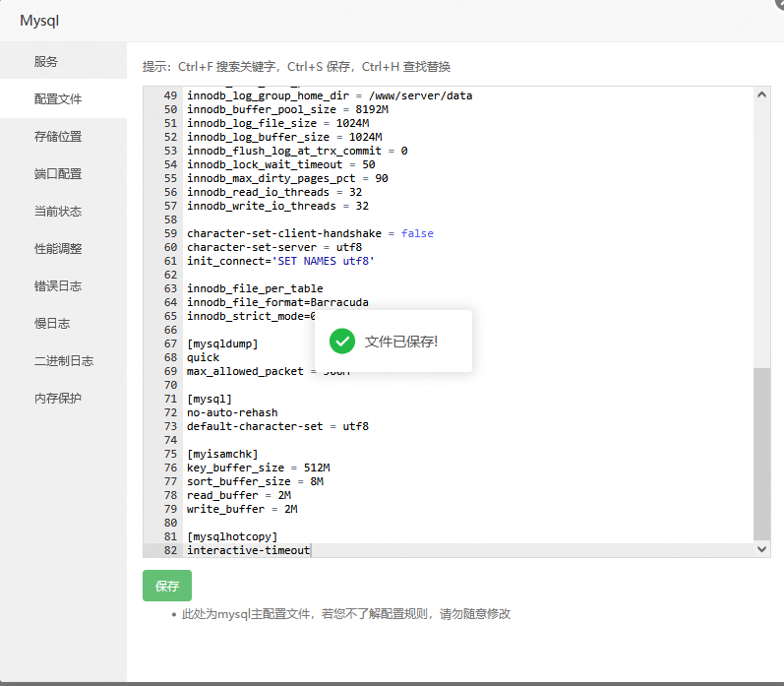Click the write_buffer = 2M line
784x686 pixels.
(x=242, y=509)
